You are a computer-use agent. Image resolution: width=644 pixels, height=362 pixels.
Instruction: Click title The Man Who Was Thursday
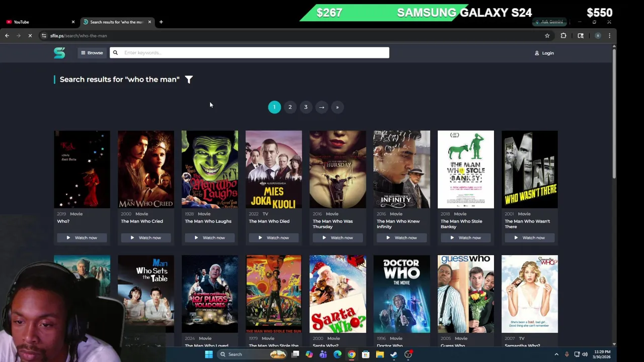(x=333, y=224)
